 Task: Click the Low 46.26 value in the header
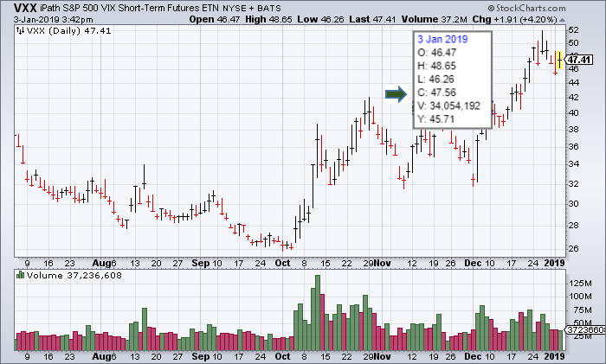pyautogui.click(x=320, y=19)
